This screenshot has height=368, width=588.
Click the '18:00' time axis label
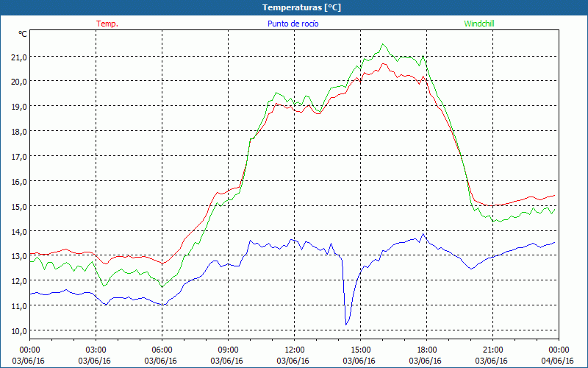coord(426,350)
